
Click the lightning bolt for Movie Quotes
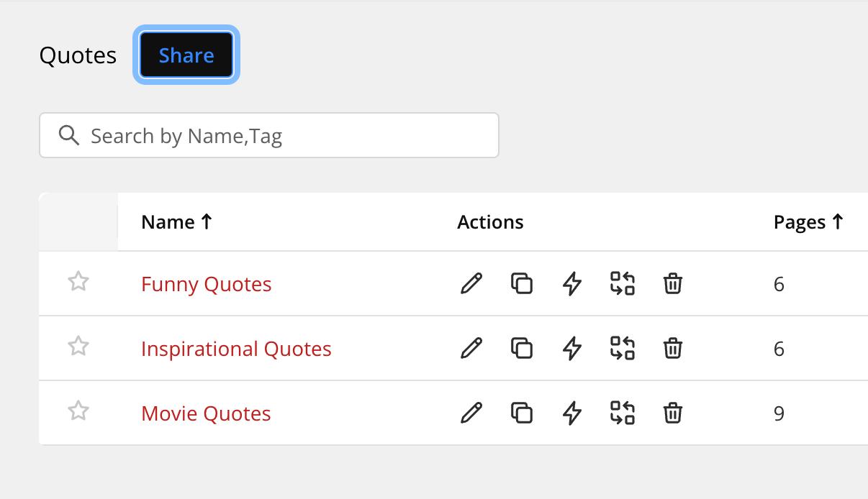tap(572, 413)
